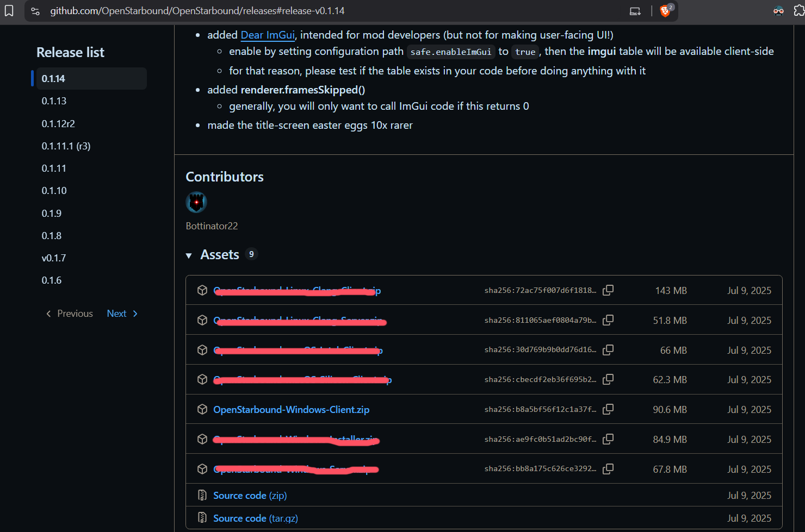The width and height of the screenshot is (805, 532).
Task: Click the Assets heading label
Action: [220, 254]
